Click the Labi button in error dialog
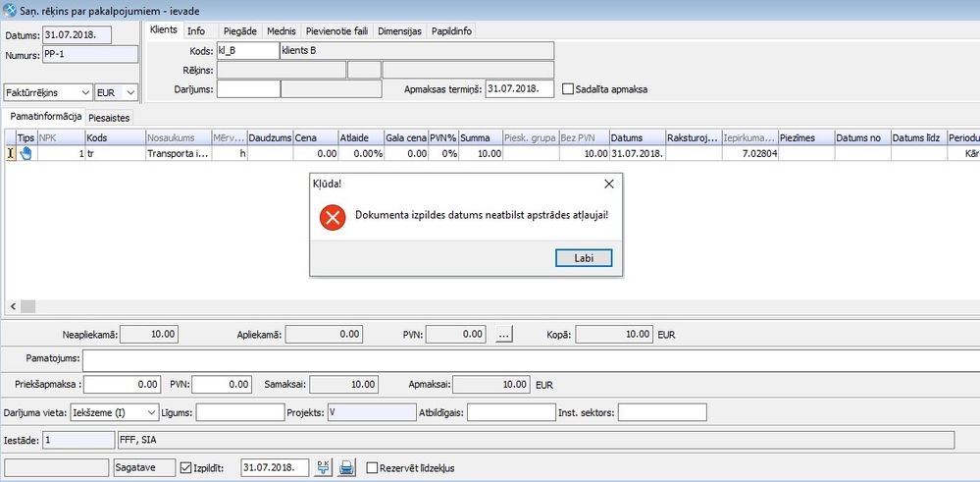The width and height of the screenshot is (980, 482). point(584,257)
